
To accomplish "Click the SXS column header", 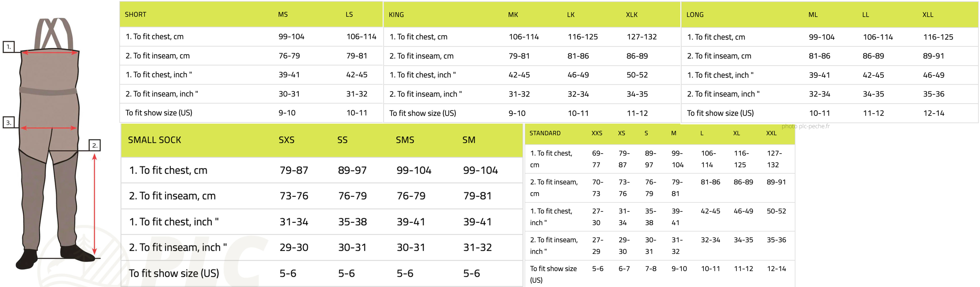I will coord(286,140).
